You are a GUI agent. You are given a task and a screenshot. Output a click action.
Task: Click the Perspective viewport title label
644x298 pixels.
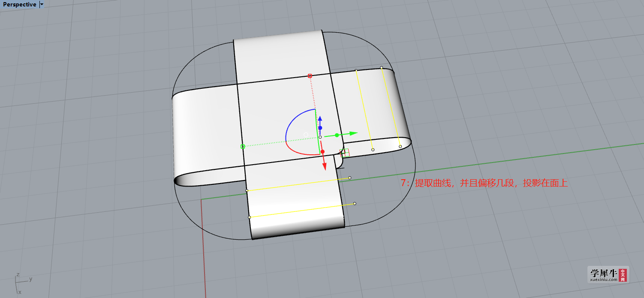20,4
